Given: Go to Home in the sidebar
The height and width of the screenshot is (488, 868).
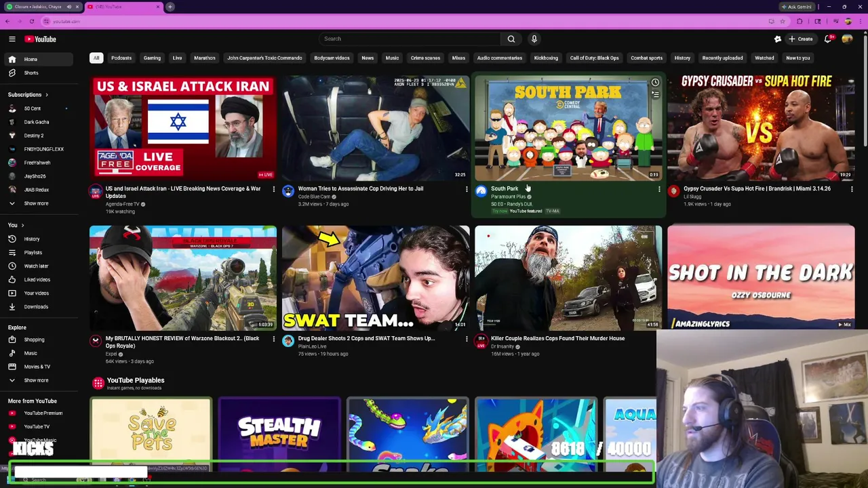Looking at the screenshot, I should tap(38, 59).
